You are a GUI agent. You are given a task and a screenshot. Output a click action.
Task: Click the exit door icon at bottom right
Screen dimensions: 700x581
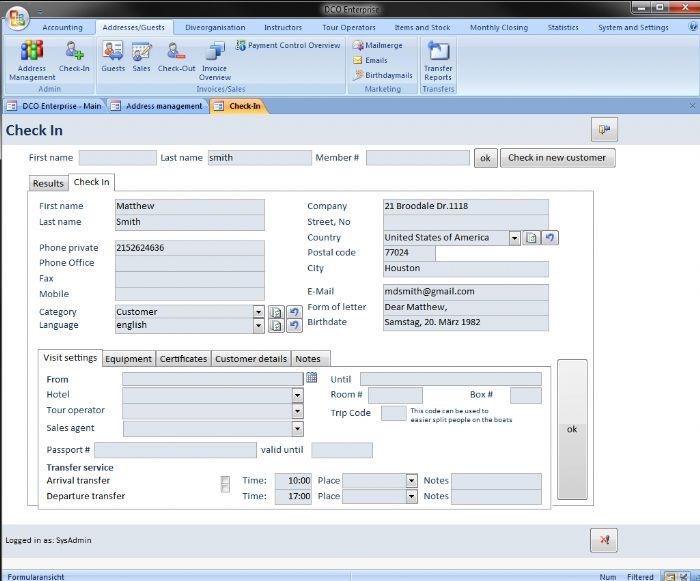pyautogui.click(x=603, y=540)
